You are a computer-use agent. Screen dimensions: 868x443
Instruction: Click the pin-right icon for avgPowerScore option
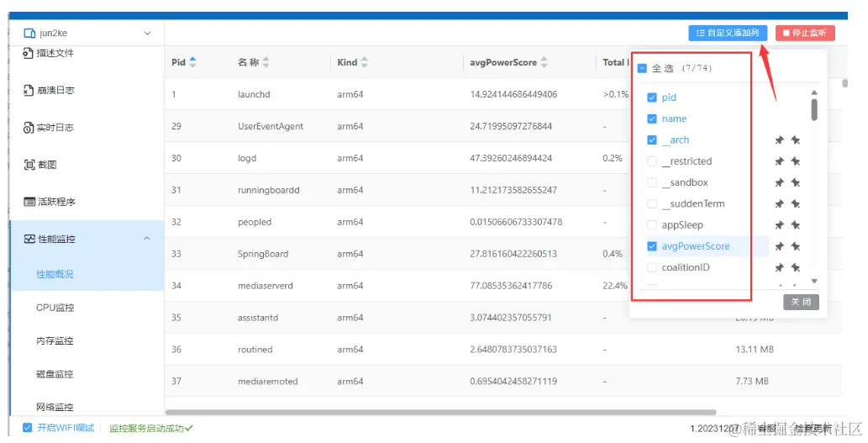tap(796, 245)
